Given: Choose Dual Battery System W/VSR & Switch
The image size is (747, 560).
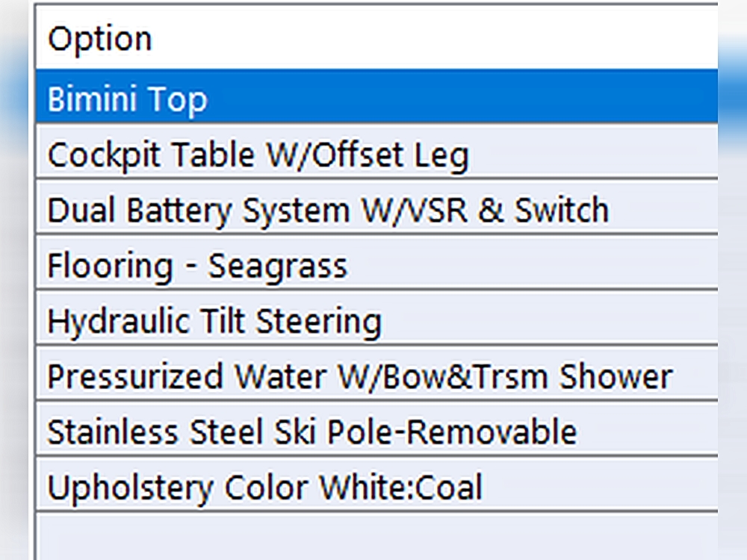Looking at the screenshot, I should coord(327,211).
